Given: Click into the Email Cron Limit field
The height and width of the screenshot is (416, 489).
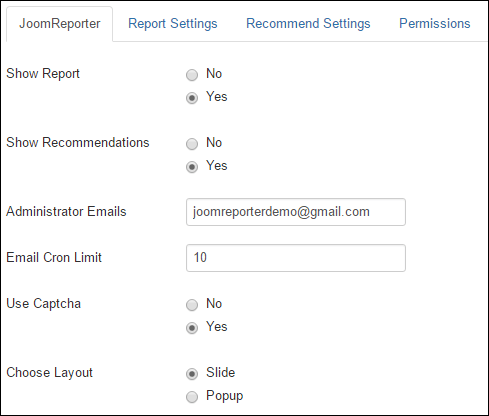Looking at the screenshot, I should coord(296,258).
